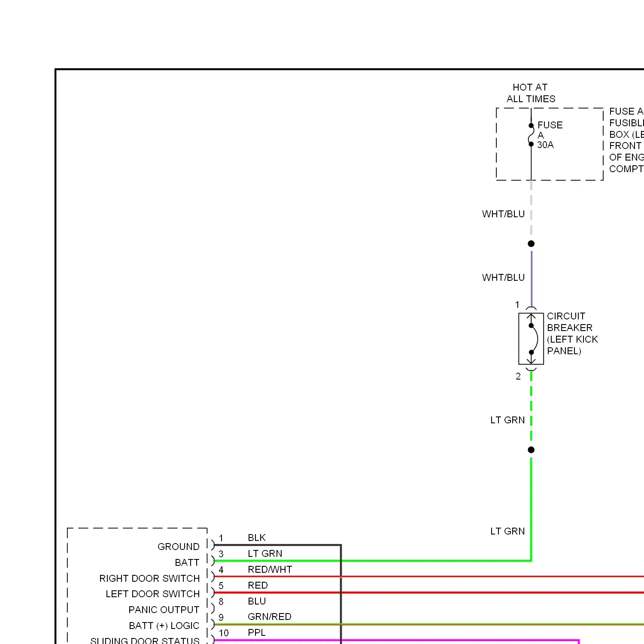This screenshot has height=644, width=644.
Task: Select the BATT pin label
Action: tap(187, 562)
